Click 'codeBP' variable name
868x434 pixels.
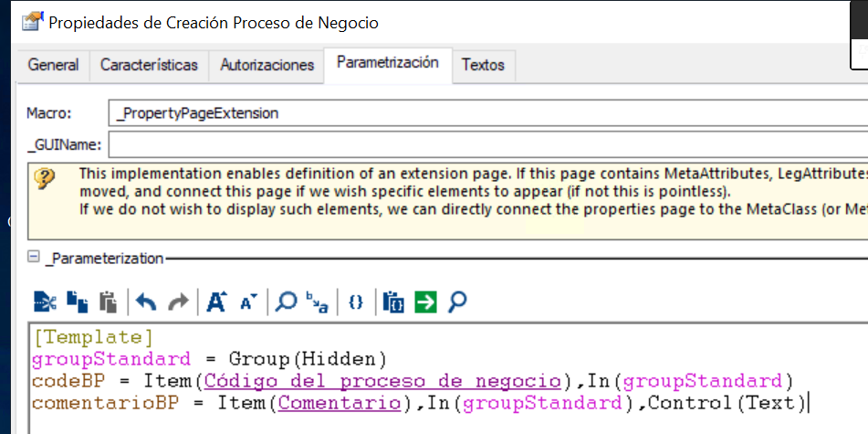68,381
